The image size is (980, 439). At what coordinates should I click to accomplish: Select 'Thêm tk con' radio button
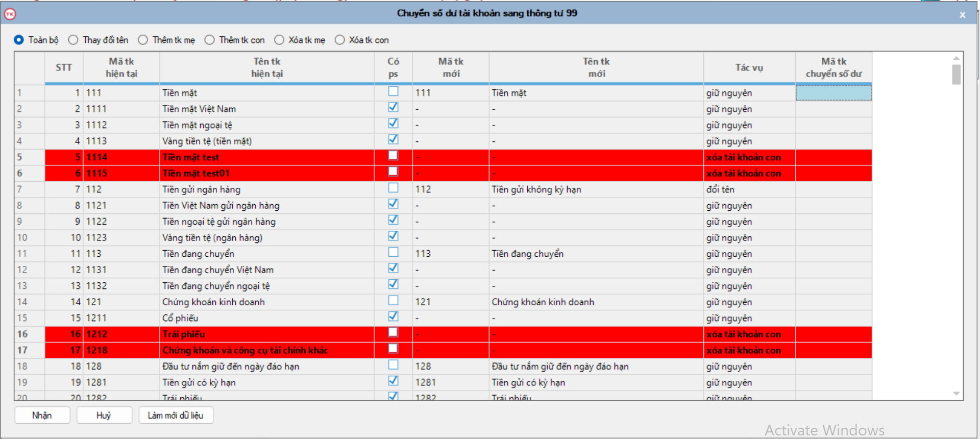[210, 40]
